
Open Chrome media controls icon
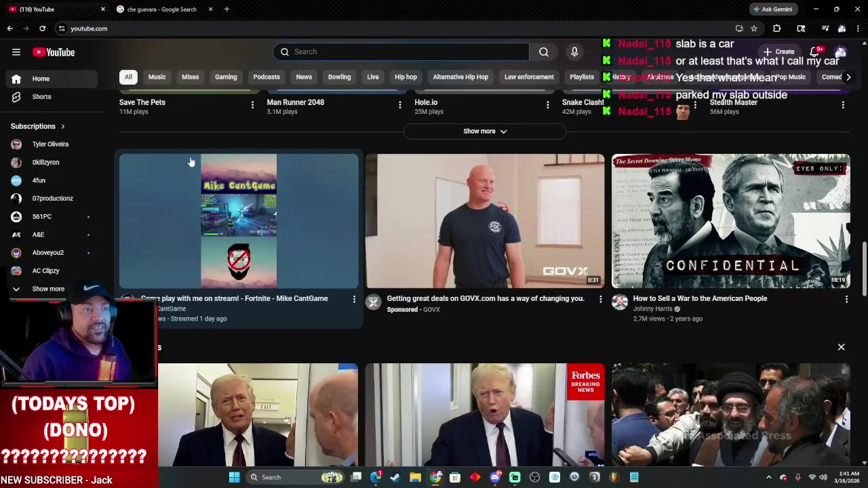[825, 28]
